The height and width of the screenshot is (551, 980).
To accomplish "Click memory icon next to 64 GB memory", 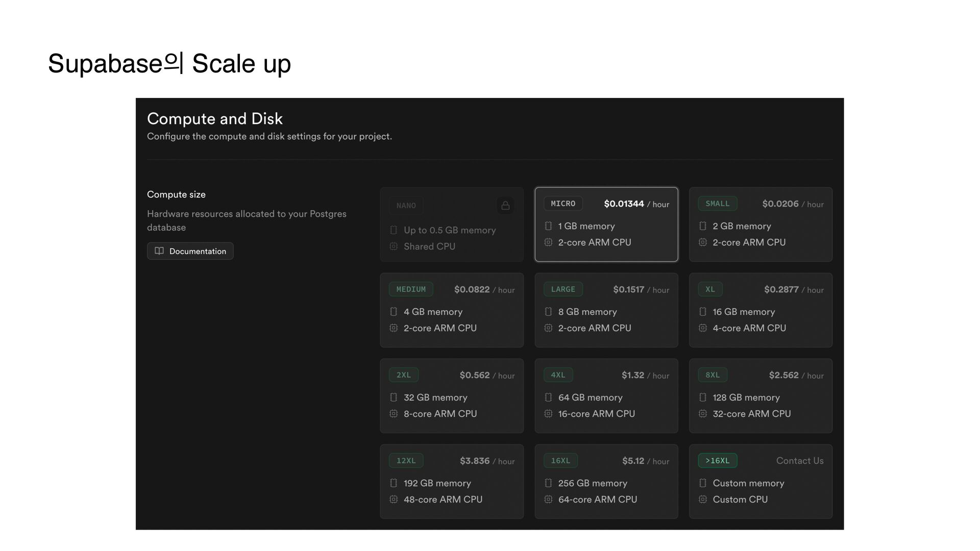I will pyautogui.click(x=548, y=397).
